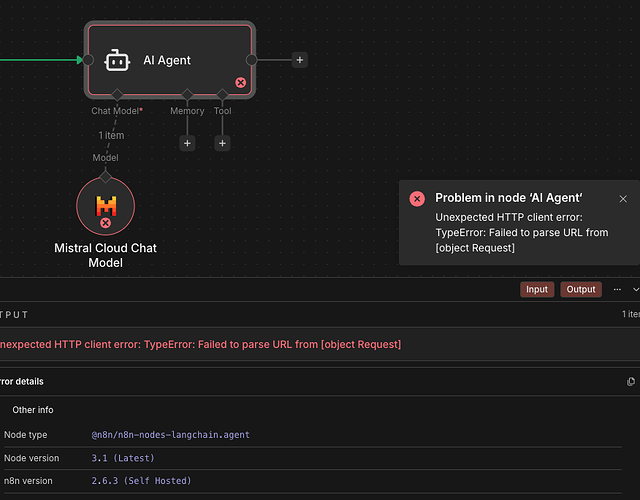Screen dimensions: 640x500
Task: Click the AI Agent robot icon
Action: point(118,61)
